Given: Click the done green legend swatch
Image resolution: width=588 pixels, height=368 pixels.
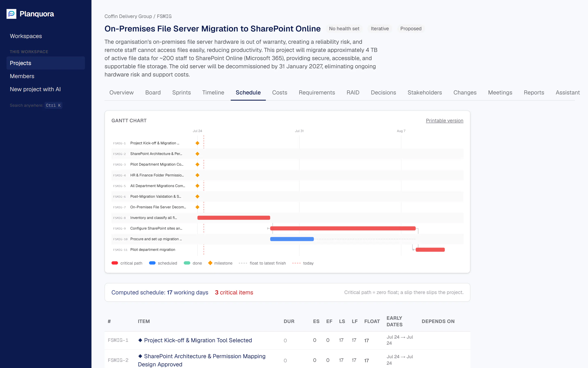Looking at the screenshot, I should click(x=187, y=263).
